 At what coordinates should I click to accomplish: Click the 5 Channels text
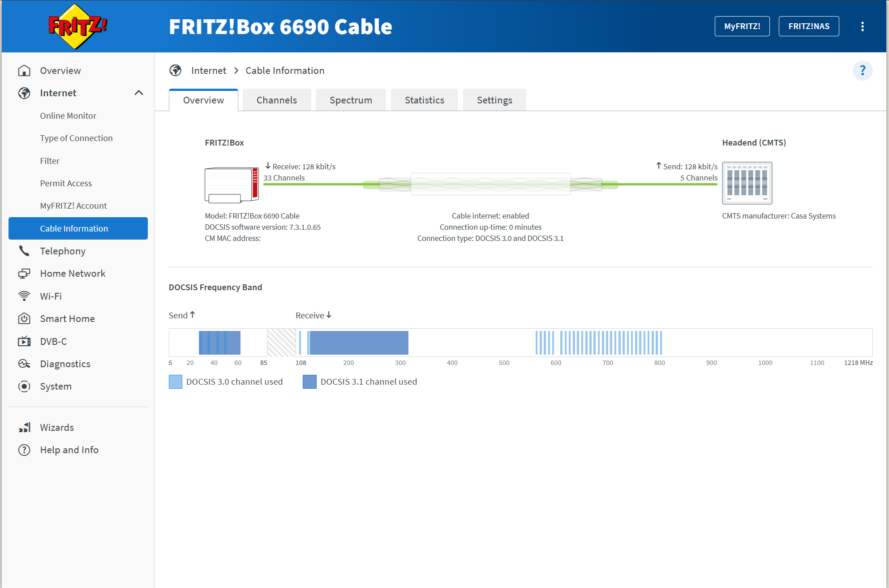coord(699,178)
